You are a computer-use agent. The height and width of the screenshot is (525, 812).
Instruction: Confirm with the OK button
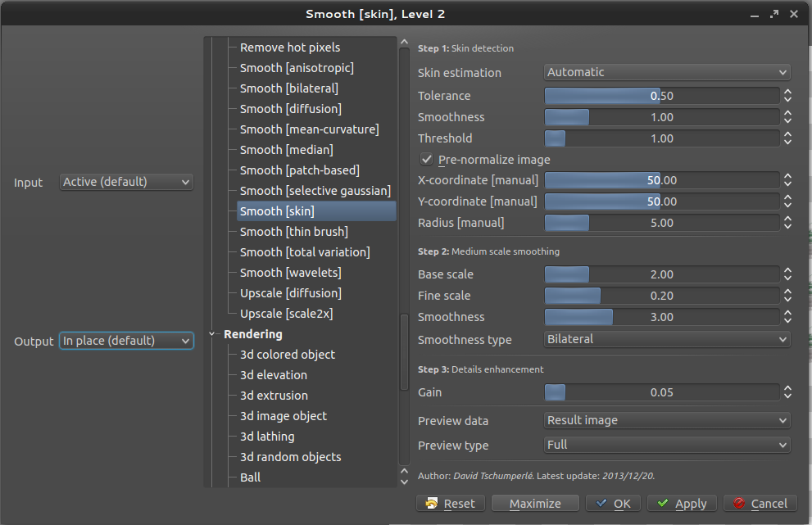coord(613,504)
